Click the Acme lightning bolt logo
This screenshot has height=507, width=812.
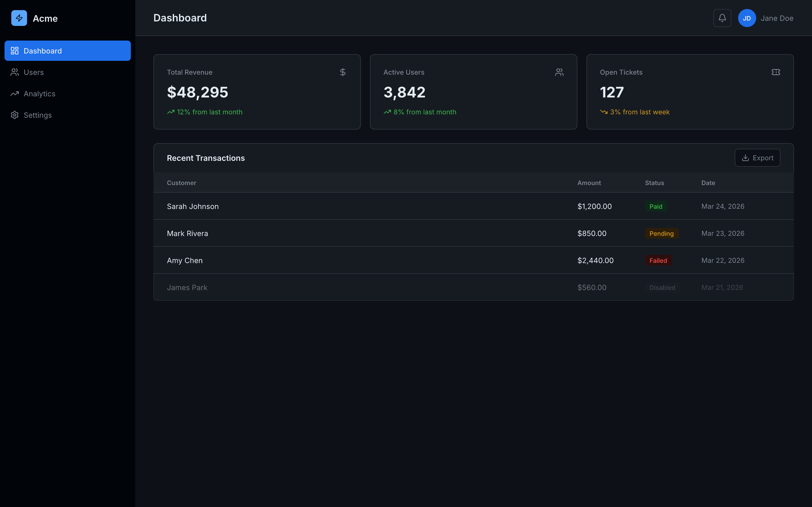click(19, 18)
